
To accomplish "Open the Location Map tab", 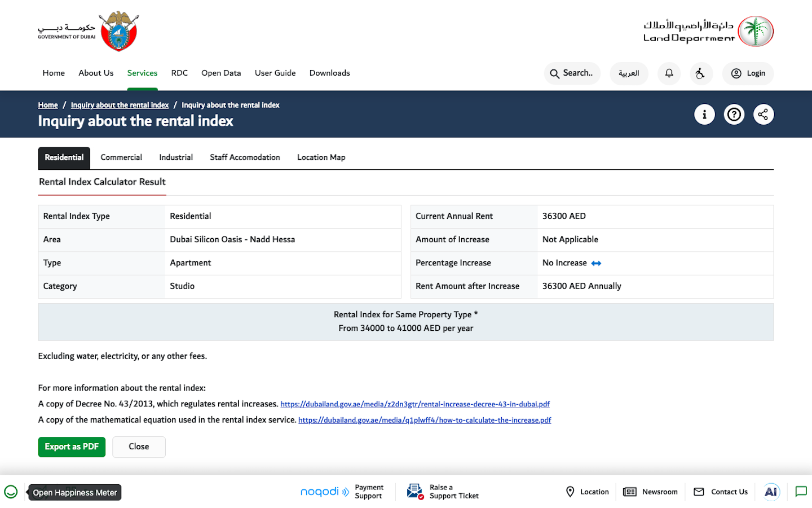I will click(x=321, y=157).
